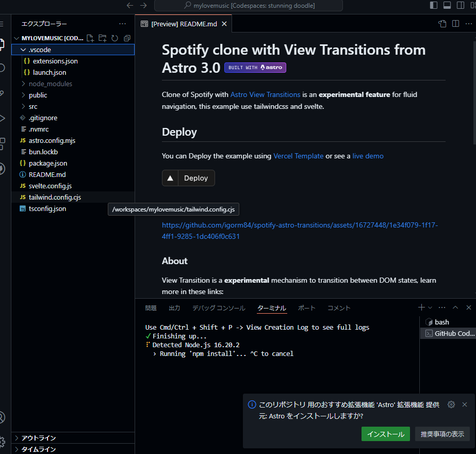Expand the アウトライン section
Viewport: 476px width, 454px height.
pyautogui.click(x=73, y=438)
